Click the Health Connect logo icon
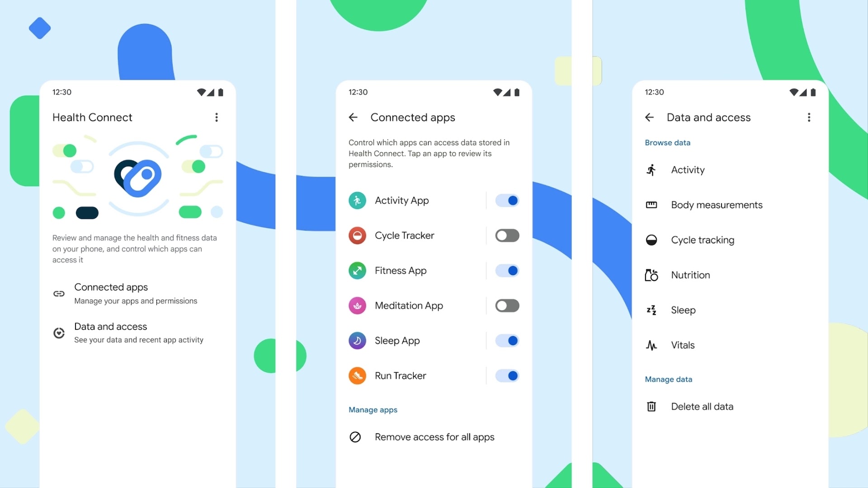 pos(137,176)
